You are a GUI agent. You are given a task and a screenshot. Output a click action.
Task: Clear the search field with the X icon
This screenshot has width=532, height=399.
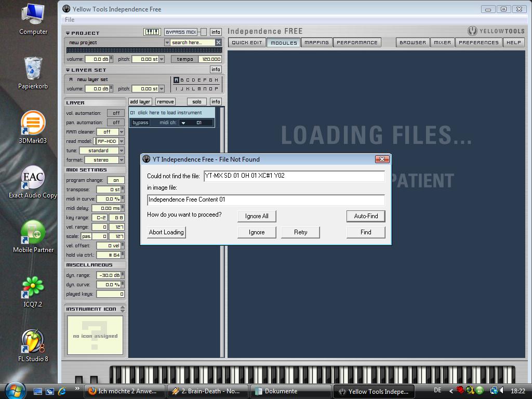tap(219, 43)
